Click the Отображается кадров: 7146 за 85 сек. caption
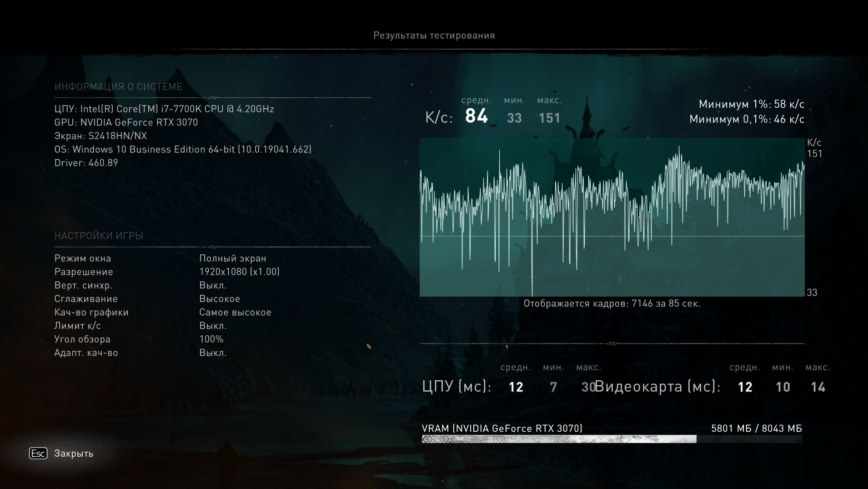 [x=612, y=303]
